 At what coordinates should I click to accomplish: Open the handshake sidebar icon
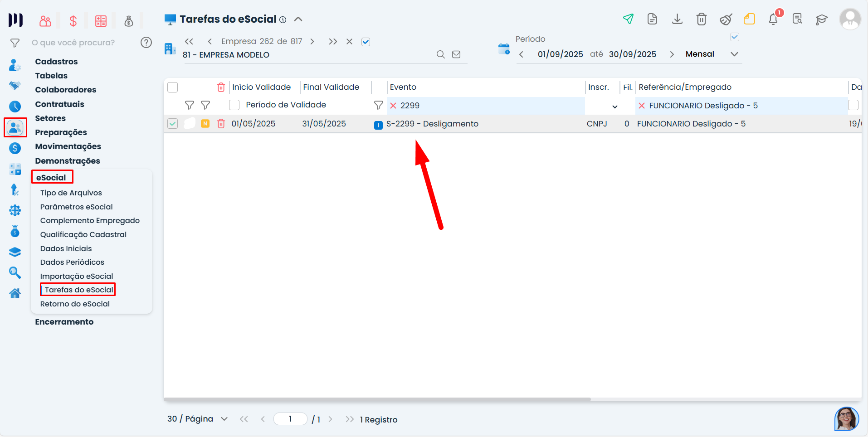click(15, 86)
